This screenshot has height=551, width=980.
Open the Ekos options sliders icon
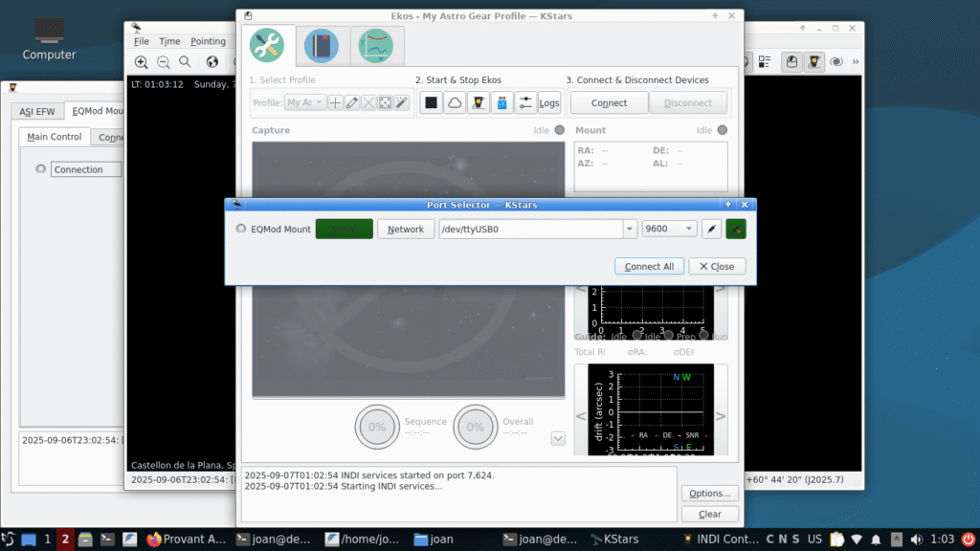coord(525,103)
